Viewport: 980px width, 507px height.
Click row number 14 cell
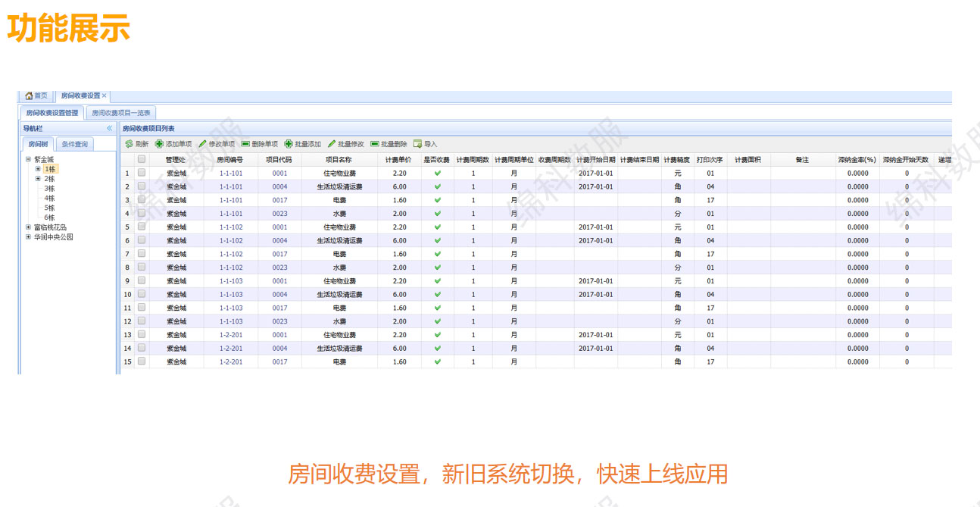click(127, 349)
